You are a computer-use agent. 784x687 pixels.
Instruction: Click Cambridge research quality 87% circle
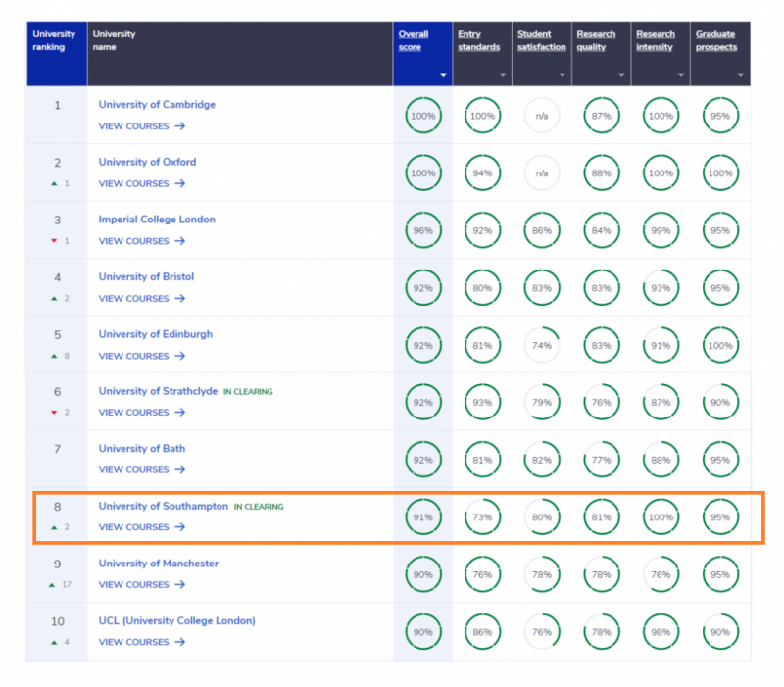(602, 116)
